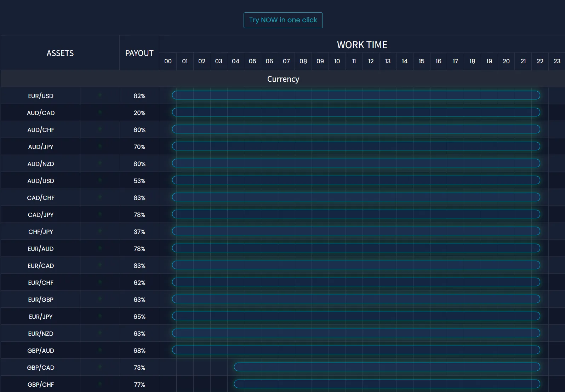Click the green dot next to EUR/GBP

pos(100,299)
